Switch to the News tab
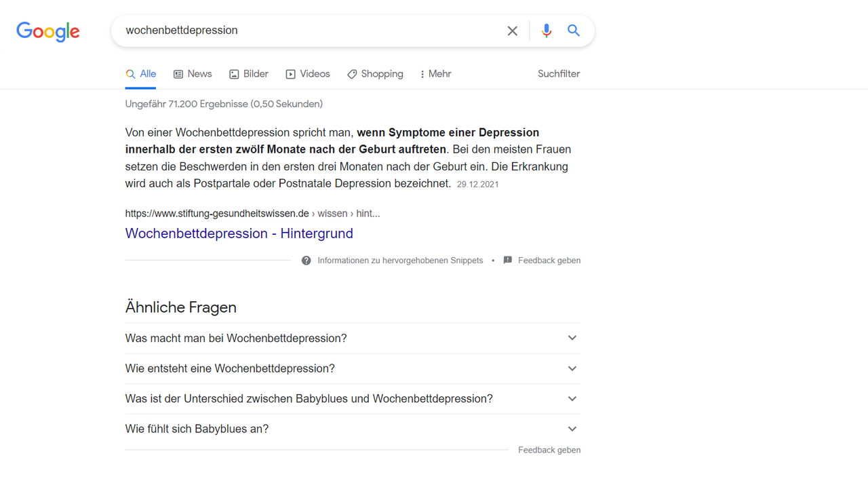This screenshot has width=868, height=479. click(193, 74)
